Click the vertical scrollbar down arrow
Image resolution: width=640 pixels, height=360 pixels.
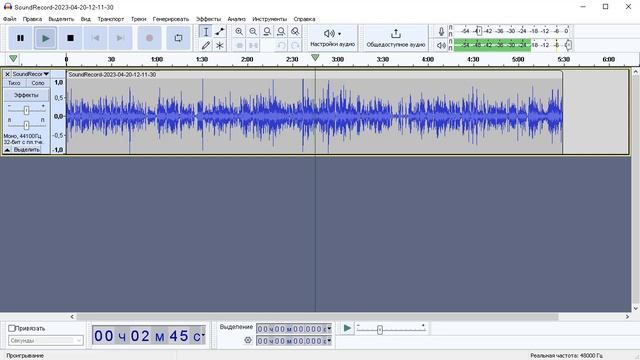point(636,309)
